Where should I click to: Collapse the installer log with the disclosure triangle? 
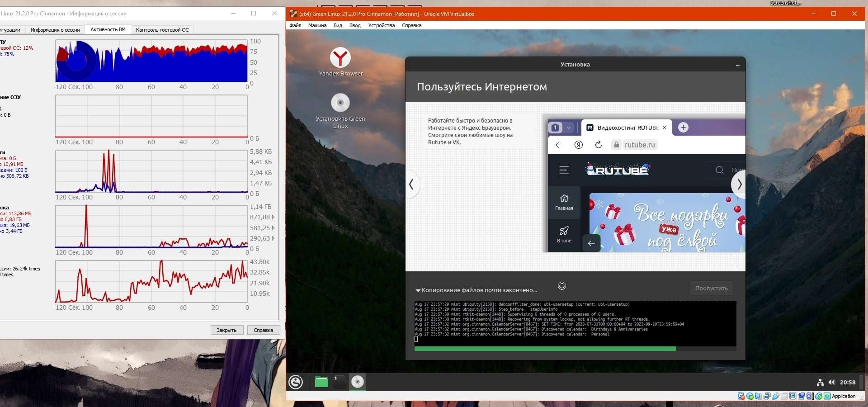coord(418,290)
